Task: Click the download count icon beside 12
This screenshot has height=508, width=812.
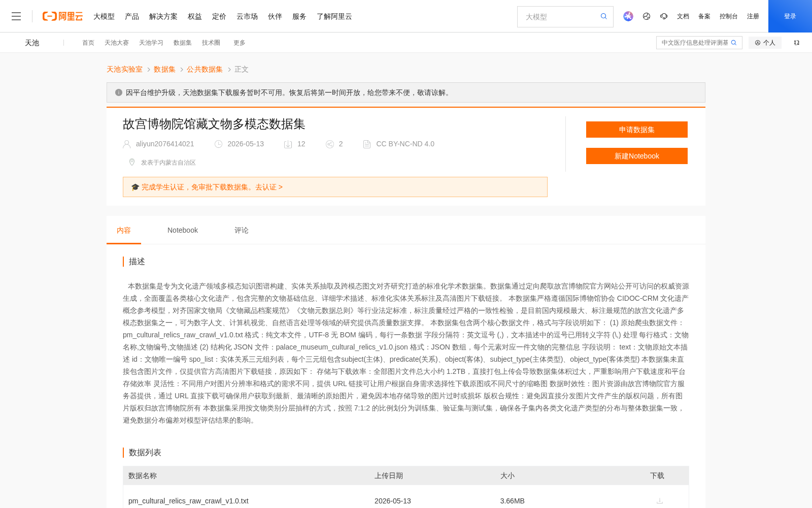Action: [x=288, y=144]
